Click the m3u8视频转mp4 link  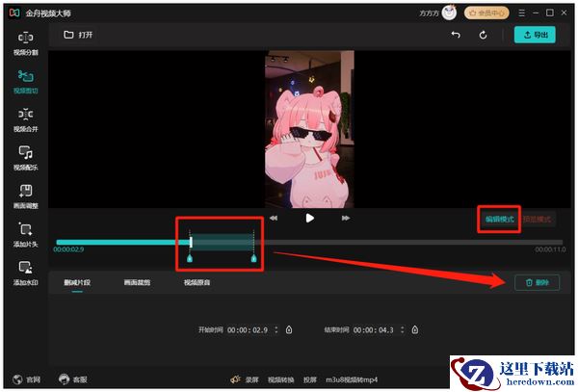352,379
